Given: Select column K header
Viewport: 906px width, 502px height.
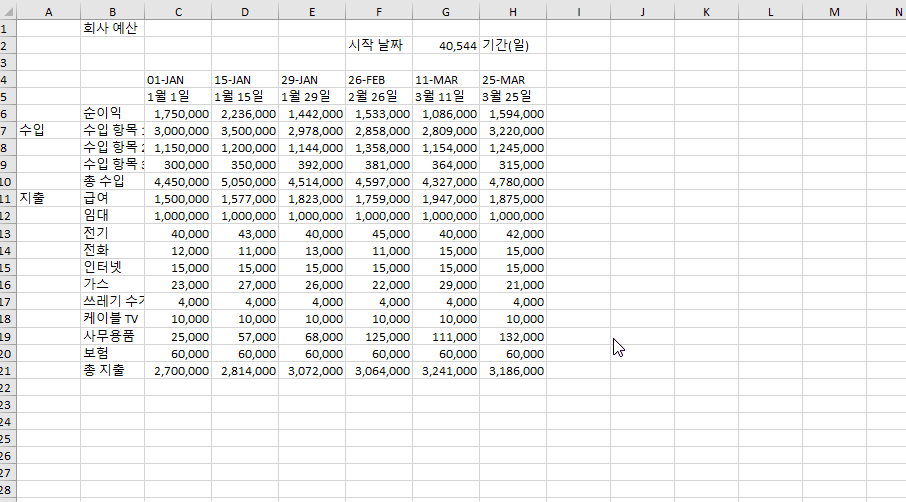Looking at the screenshot, I should [x=706, y=12].
